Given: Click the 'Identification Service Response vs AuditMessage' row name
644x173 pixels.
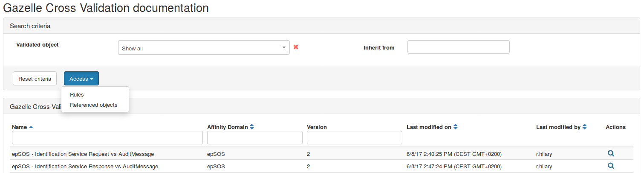Looking at the screenshot, I should (85, 166).
